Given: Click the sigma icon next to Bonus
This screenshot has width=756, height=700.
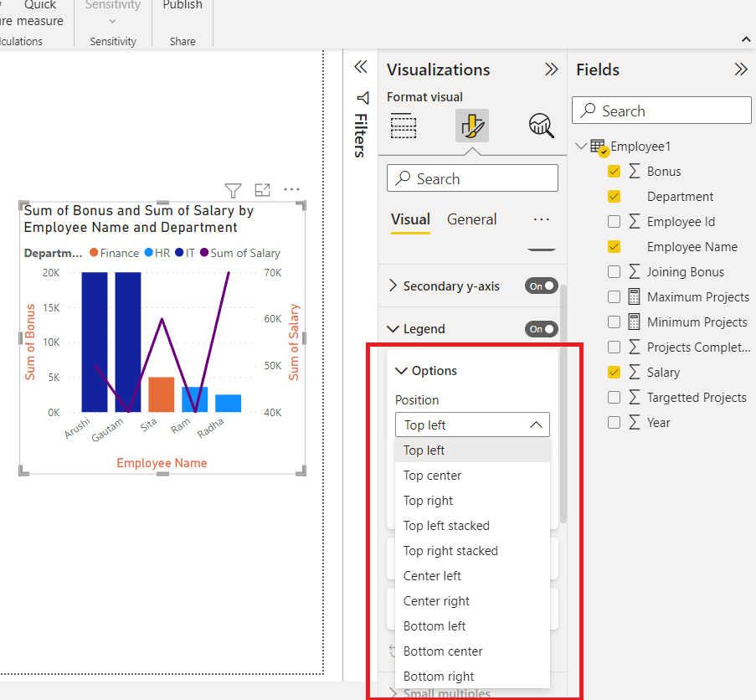Looking at the screenshot, I should click(635, 171).
